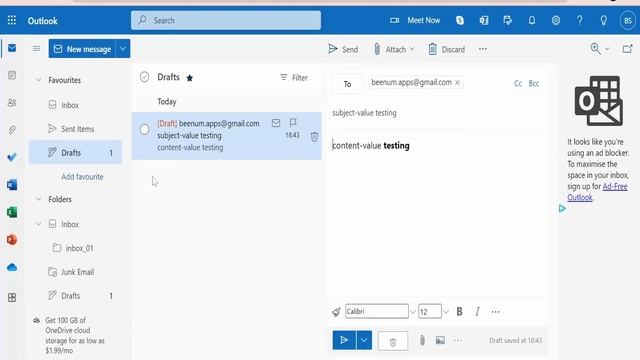Screen dimensions: 640x360
Task: Expand New message options arrow
Action: pos(123,49)
